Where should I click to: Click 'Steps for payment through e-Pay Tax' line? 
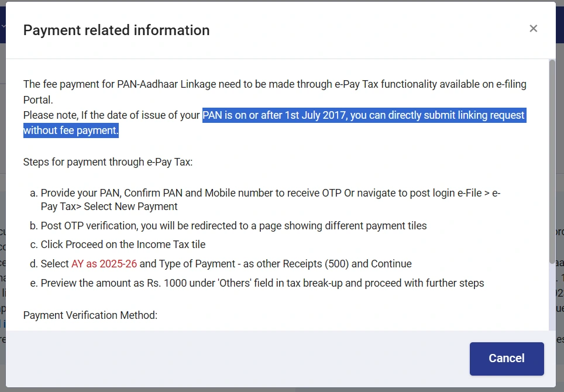108,162
